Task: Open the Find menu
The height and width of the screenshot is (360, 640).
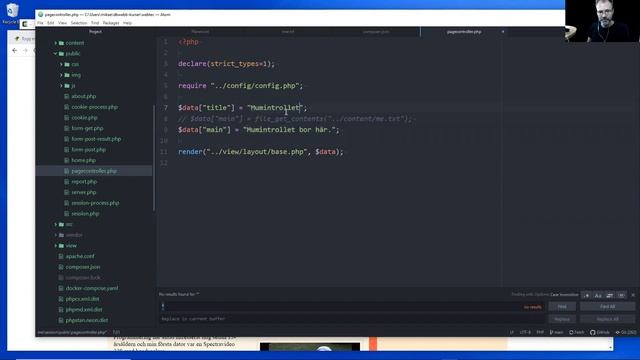Action: (x=95, y=23)
